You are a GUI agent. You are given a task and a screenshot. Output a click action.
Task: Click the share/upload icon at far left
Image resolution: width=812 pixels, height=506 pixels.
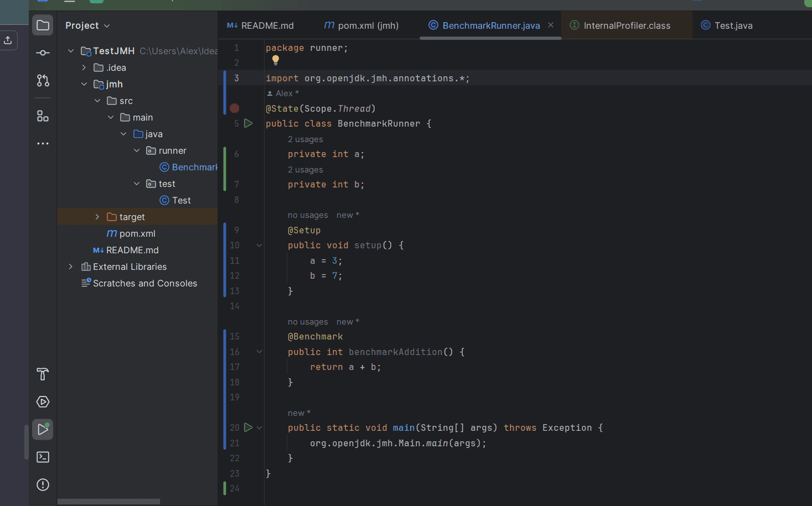click(8, 40)
